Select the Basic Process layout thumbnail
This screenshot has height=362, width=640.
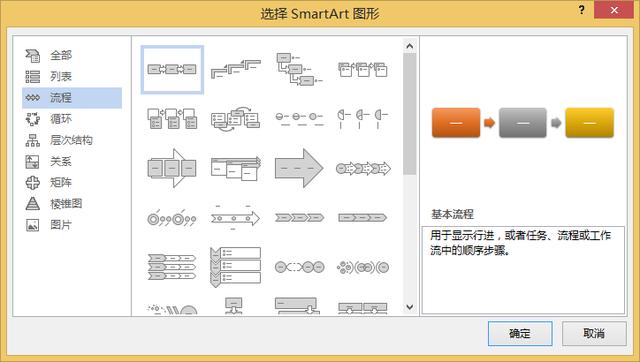tap(172, 69)
